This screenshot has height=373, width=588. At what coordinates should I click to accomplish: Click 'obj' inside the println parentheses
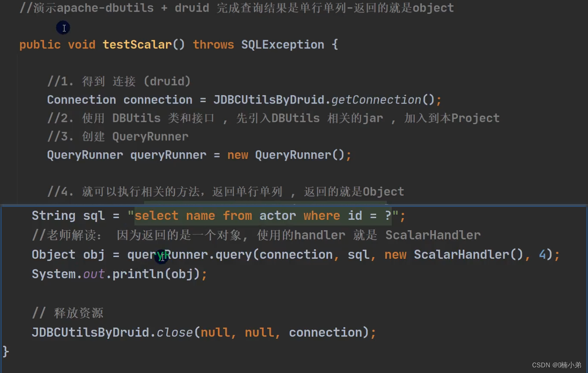(x=182, y=274)
